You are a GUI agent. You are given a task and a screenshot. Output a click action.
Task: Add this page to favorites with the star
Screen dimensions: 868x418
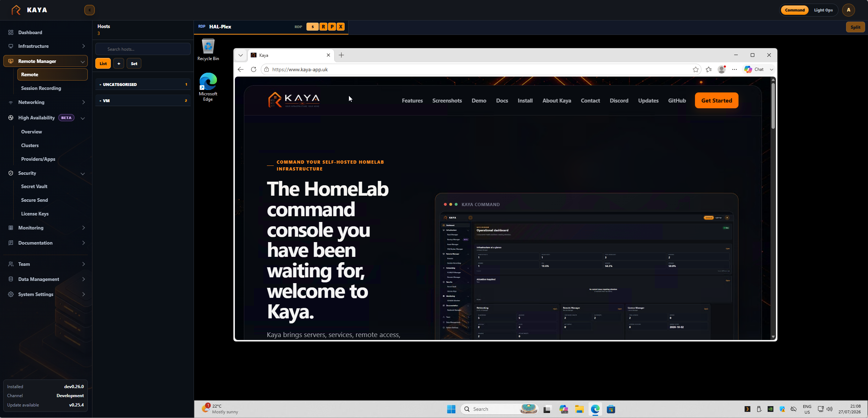click(x=696, y=69)
